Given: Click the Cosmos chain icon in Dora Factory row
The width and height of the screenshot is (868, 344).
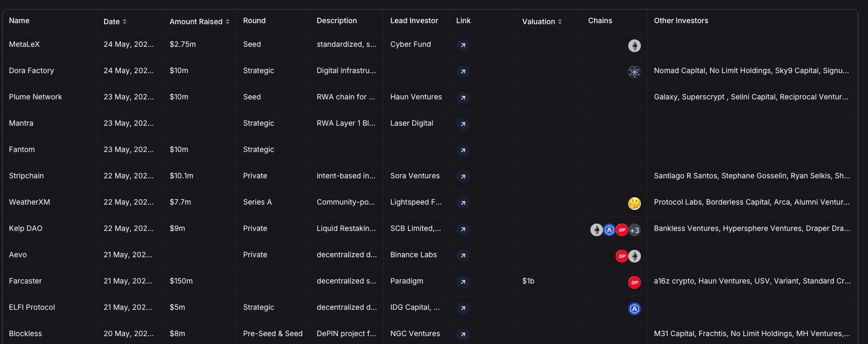Looking at the screenshot, I should click(x=635, y=72).
